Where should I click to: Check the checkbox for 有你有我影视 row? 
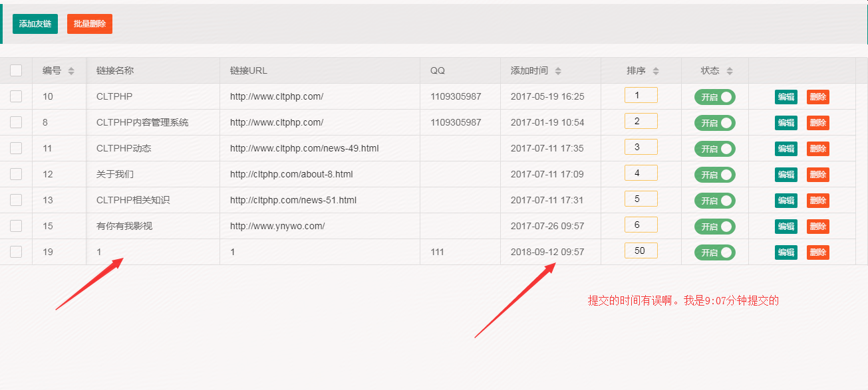click(x=16, y=226)
